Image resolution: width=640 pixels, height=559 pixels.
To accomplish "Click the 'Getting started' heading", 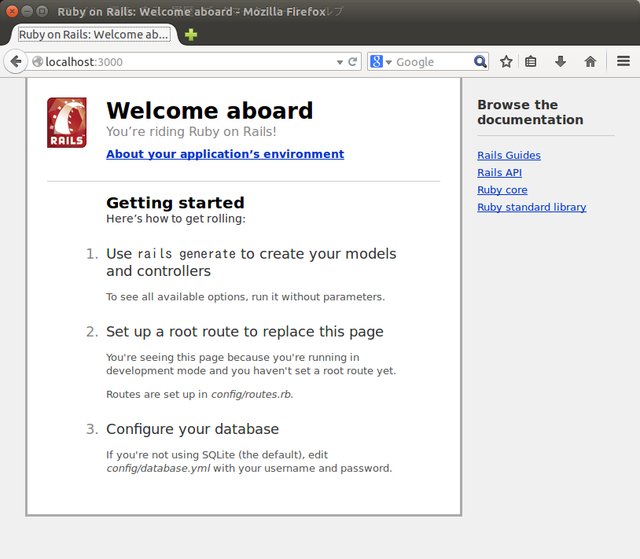I will [x=175, y=203].
